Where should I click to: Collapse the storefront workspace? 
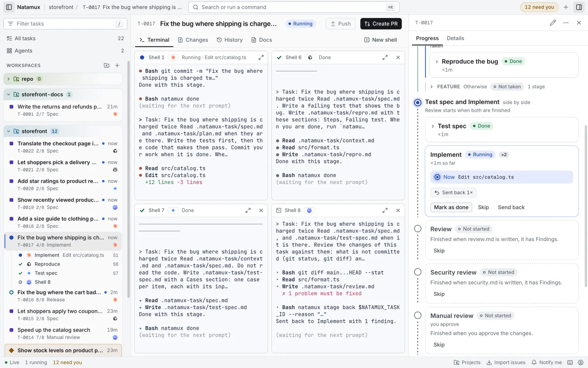(x=8, y=131)
